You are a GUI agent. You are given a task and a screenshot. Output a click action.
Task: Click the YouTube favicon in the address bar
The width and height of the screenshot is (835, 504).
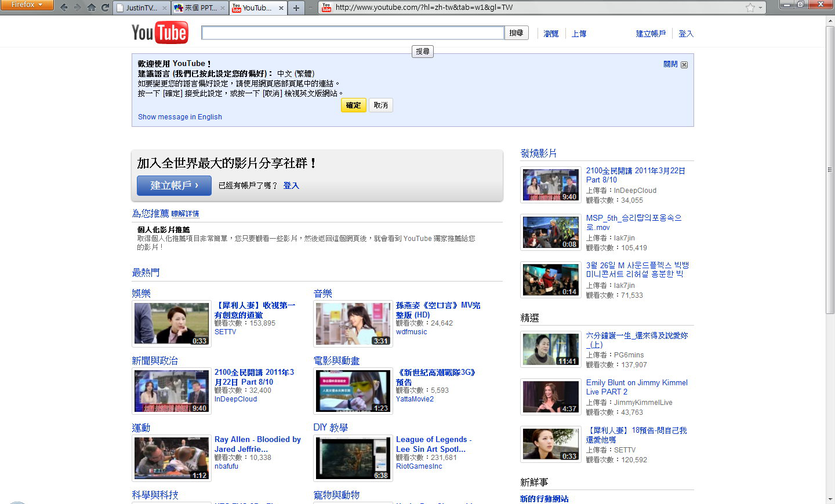coord(326,8)
